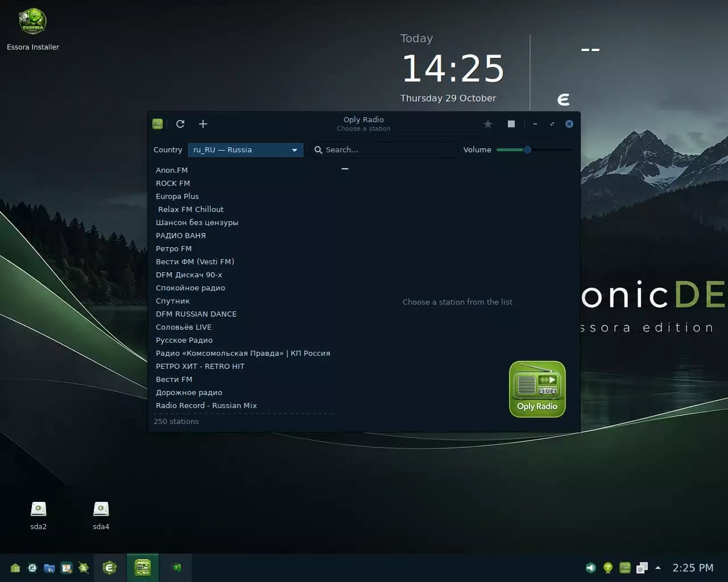Click Oply Radio taskbar window button
Viewport: 728px width, 582px height.
click(x=142, y=567)
